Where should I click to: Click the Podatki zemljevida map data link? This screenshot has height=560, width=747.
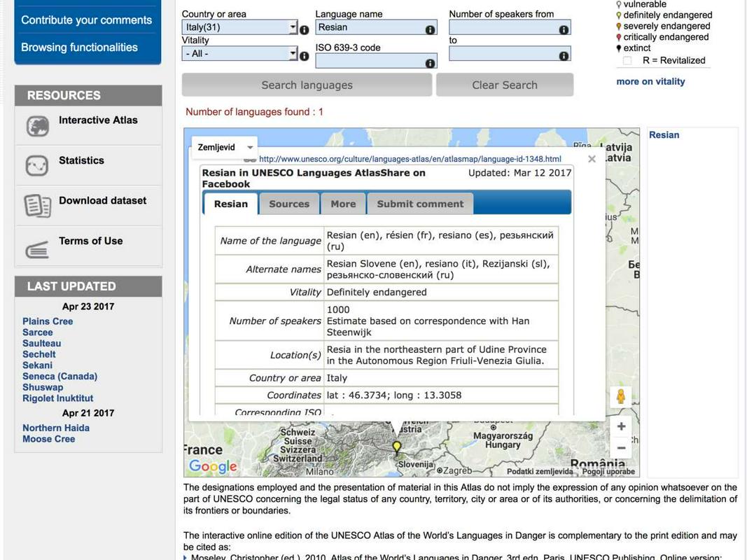(540, 471)
